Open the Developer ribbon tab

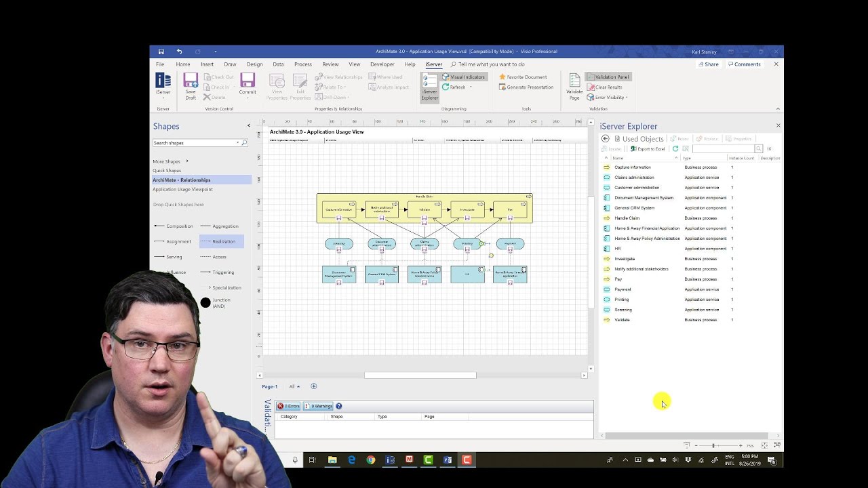point(382,64)
